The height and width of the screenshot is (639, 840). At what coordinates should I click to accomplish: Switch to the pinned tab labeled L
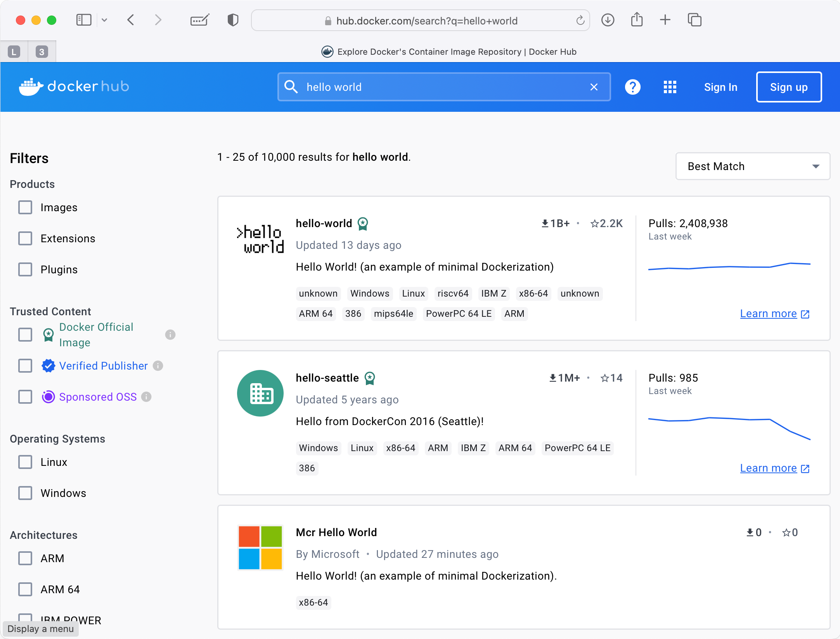pos(14,52)
